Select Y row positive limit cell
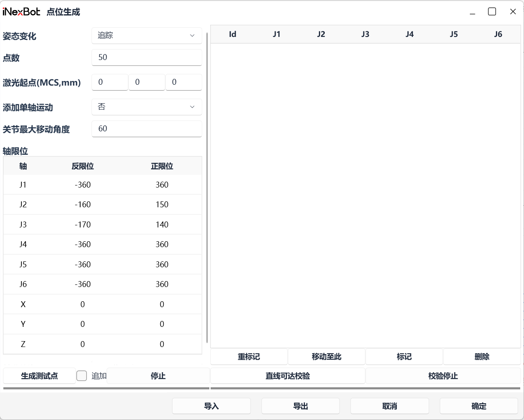Image resolution: width=524 pixels, height=420 pixels. [x=162, y=324]
